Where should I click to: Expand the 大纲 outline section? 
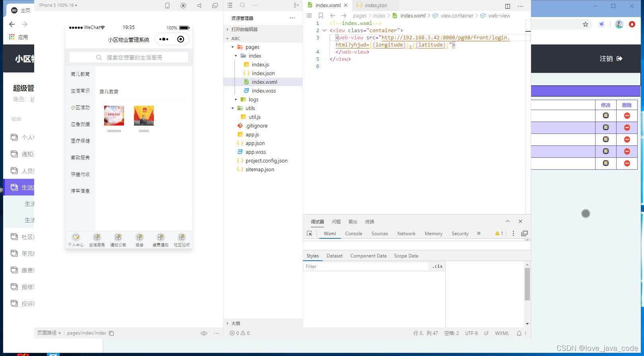coord(235,323)
